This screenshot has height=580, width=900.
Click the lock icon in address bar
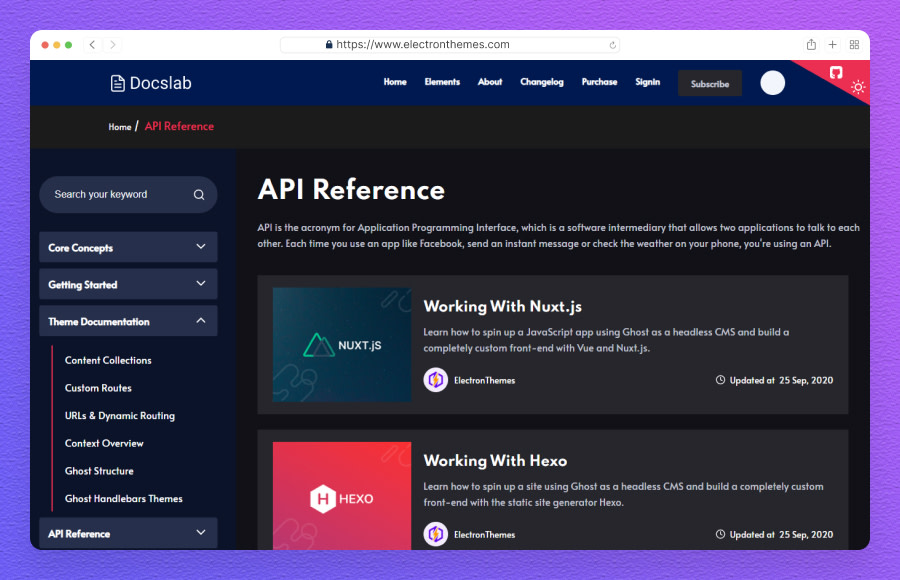pos(329,44)
